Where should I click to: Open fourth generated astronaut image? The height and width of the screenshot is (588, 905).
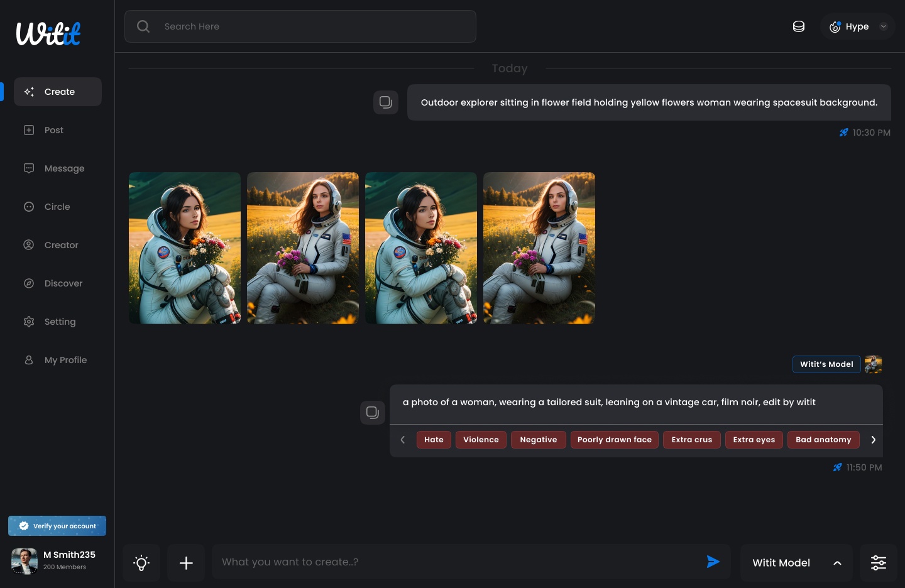(539, 248)
